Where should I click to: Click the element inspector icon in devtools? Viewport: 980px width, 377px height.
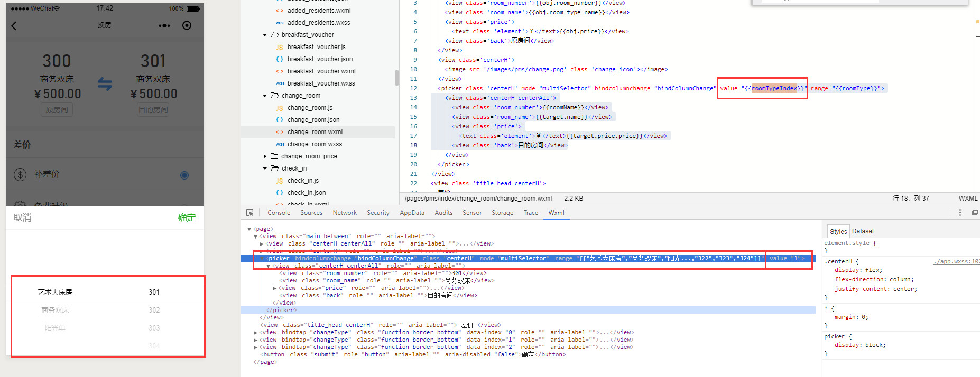250,213
